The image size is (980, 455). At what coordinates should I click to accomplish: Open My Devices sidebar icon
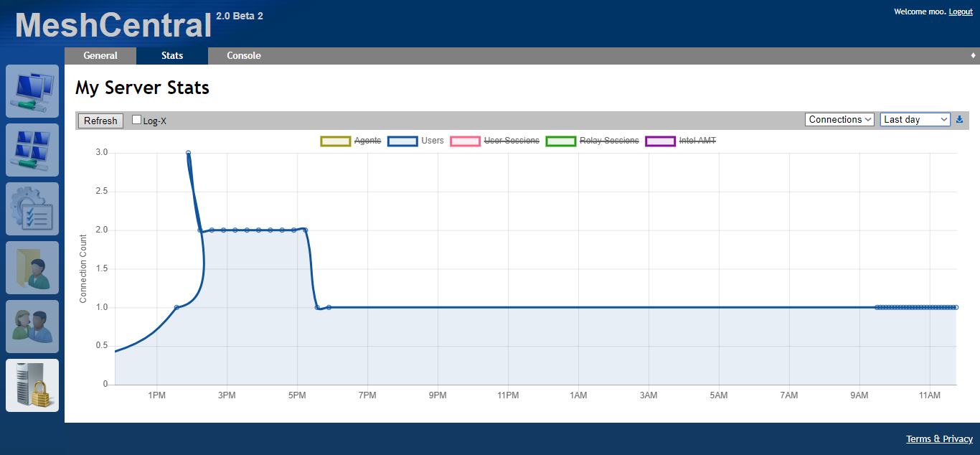32,91
